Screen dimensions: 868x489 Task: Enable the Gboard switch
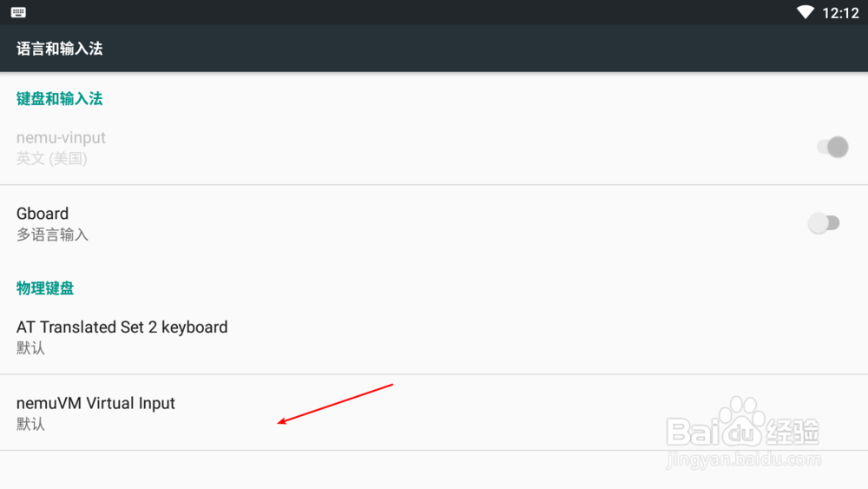pyautogui.click(x=823, y=223)
